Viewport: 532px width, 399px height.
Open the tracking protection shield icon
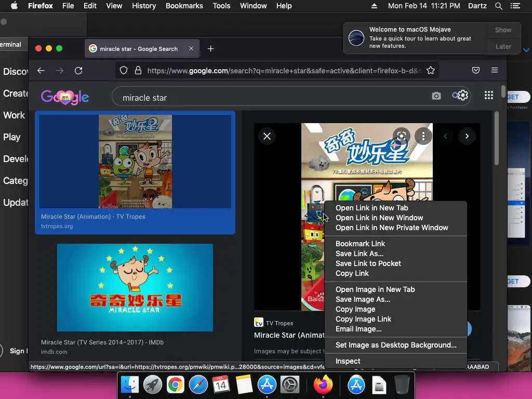click(124, 70)
